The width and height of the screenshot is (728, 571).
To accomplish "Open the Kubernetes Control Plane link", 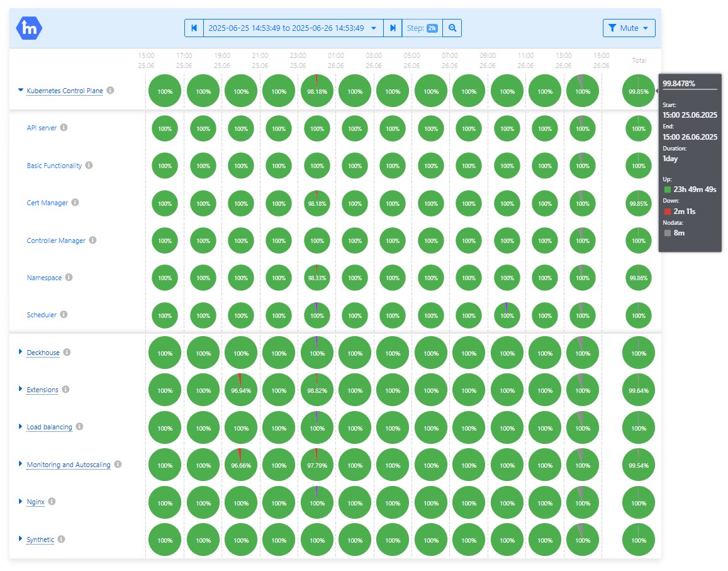I will [x=65, y=91].
